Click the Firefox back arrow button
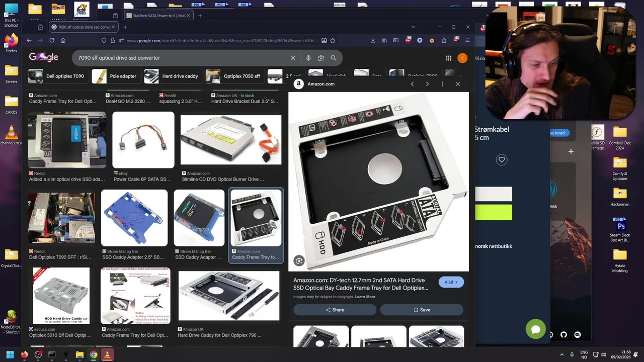 click(29, 40)
